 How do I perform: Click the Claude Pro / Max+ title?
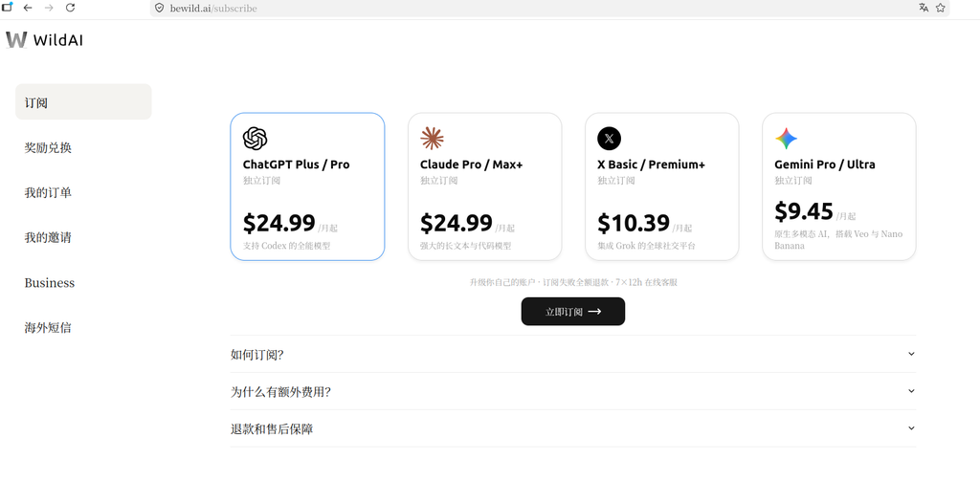tap(471, 165)
